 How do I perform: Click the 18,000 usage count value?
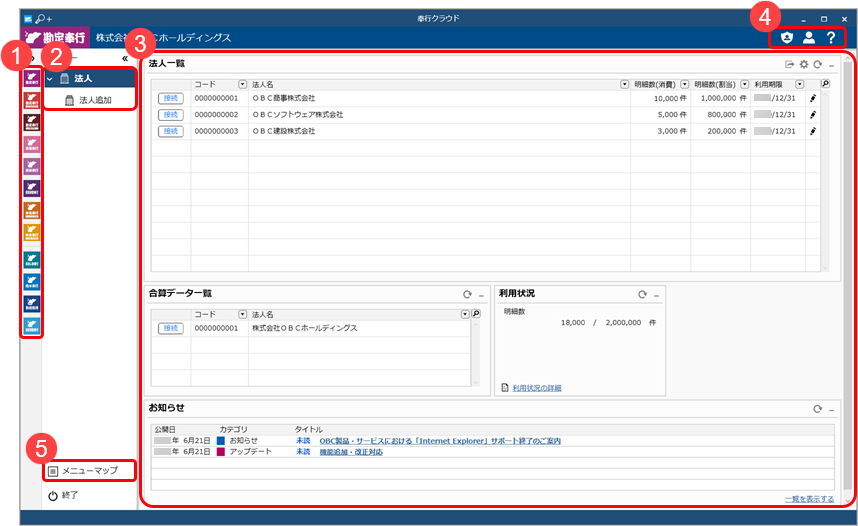[573, 323]
